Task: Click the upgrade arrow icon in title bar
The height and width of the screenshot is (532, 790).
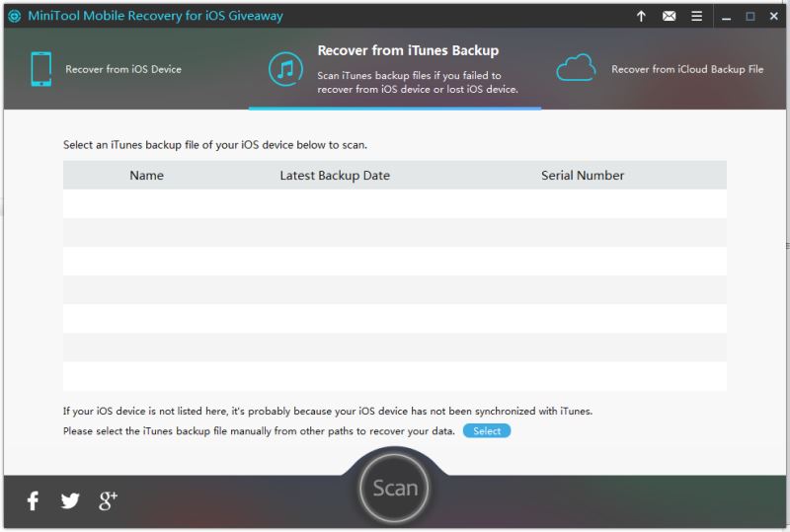Action: coord(641,16)
